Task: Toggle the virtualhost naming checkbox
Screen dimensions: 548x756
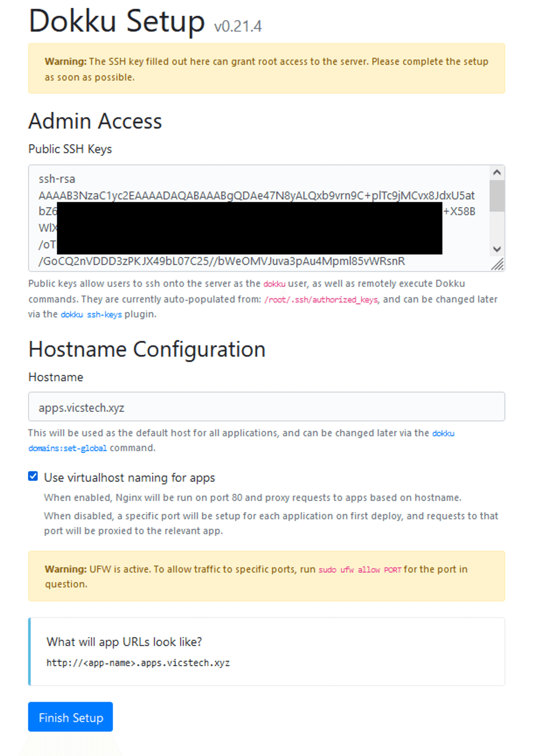Action: point(33,476)
